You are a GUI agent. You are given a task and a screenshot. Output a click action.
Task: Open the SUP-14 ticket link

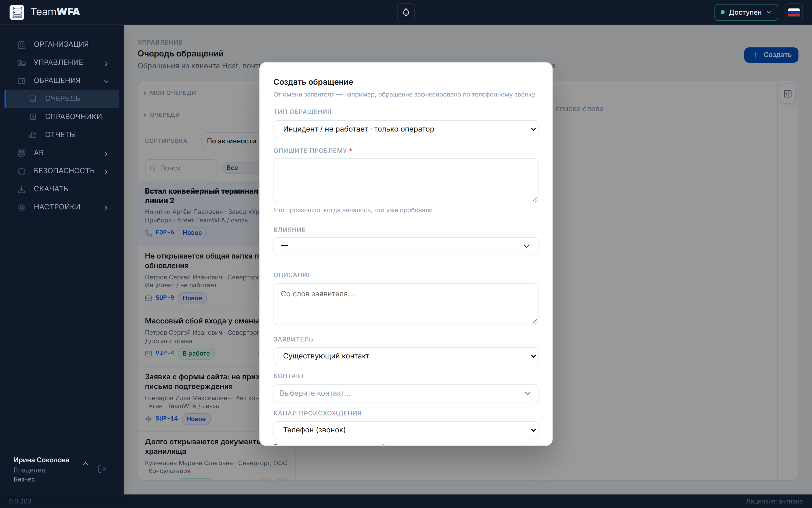coord(167,419)
